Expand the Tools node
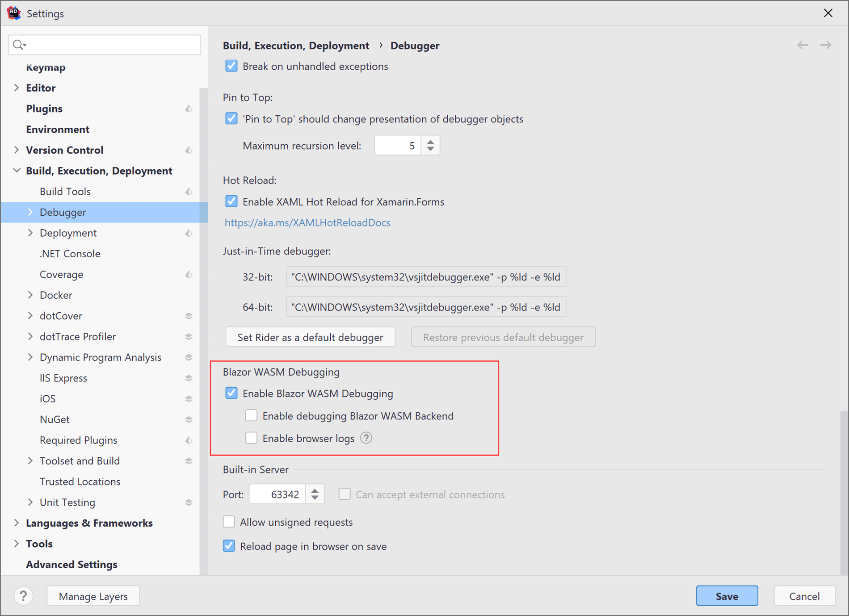 pos(17,544)
